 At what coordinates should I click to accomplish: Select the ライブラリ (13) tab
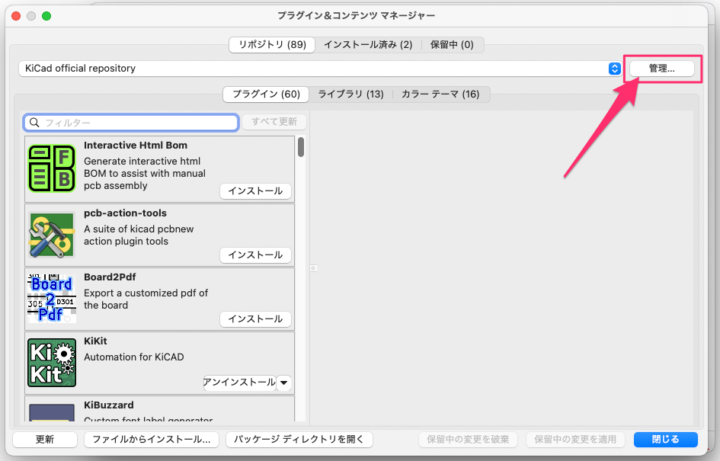point(350,95)
